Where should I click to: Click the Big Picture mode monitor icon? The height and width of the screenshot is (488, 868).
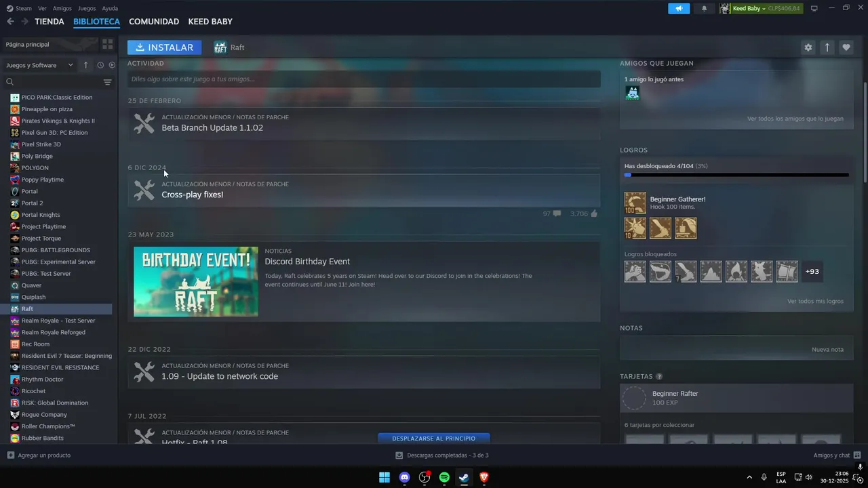[x=814, y=8]
